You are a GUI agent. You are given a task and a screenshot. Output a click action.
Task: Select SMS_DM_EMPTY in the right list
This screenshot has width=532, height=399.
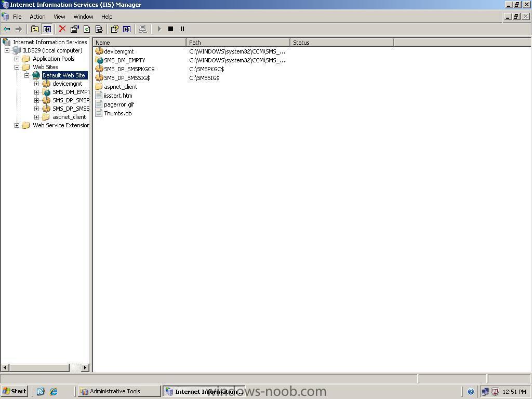point(125,60)
